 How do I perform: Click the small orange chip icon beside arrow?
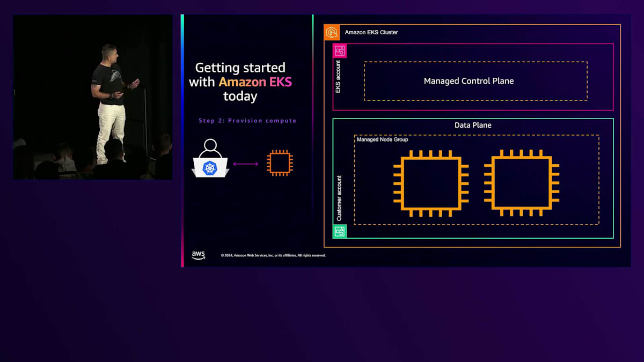[x=280, y=163]
